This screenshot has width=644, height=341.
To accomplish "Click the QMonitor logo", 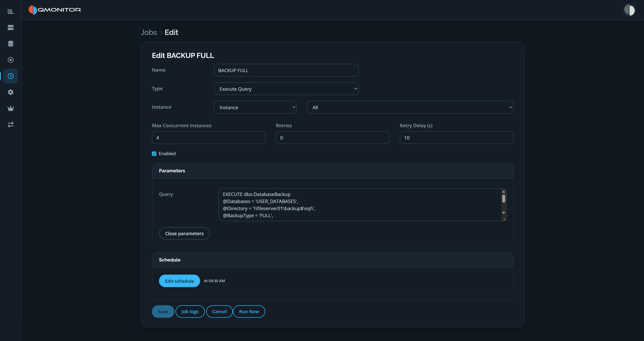I will pyautogui.click(x=55, y=10).
